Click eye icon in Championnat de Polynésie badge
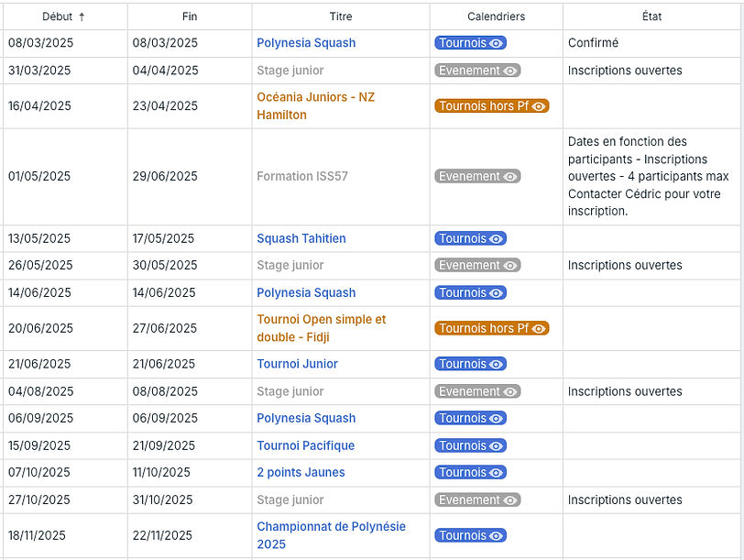The height and width of the screenshot is (560, 744). [496, 536]
